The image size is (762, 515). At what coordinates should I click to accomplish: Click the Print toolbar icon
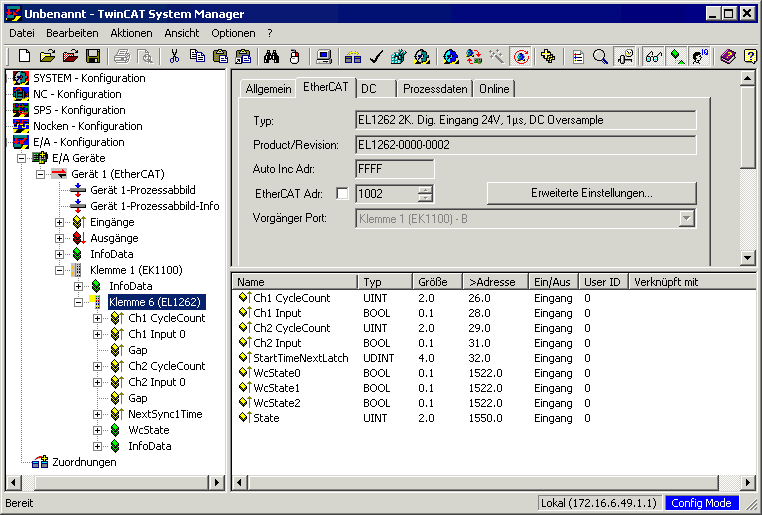tap(122, 57)
